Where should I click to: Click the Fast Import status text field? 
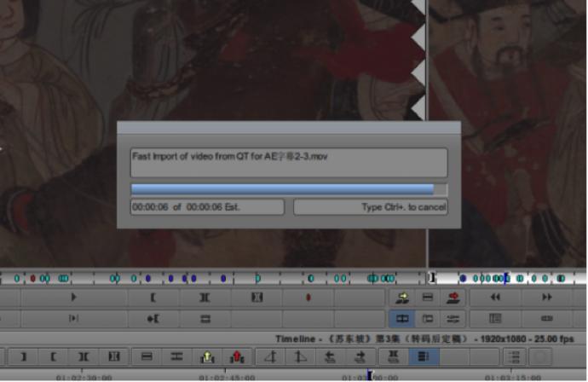tap(289, 163)
